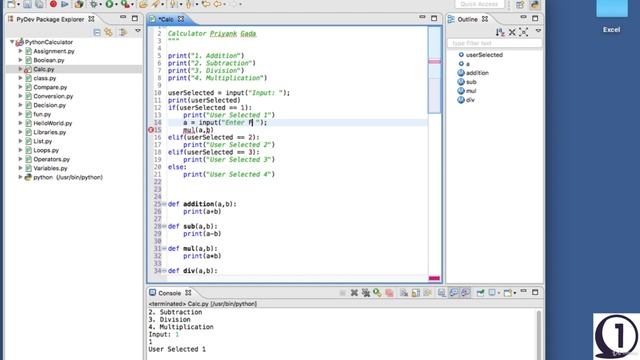Viewport: 640px width, 360px height.
Task: Select the Outline tab
Action: click(x=467, y=19)
